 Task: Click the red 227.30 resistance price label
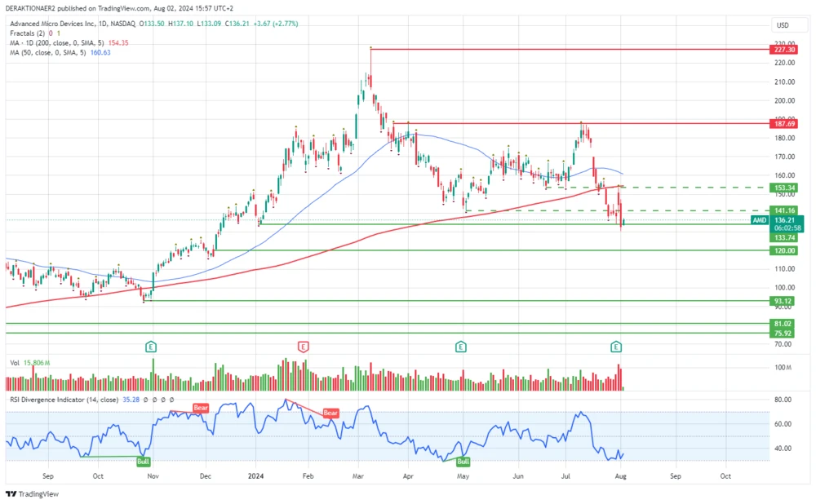tap(783, 49)
